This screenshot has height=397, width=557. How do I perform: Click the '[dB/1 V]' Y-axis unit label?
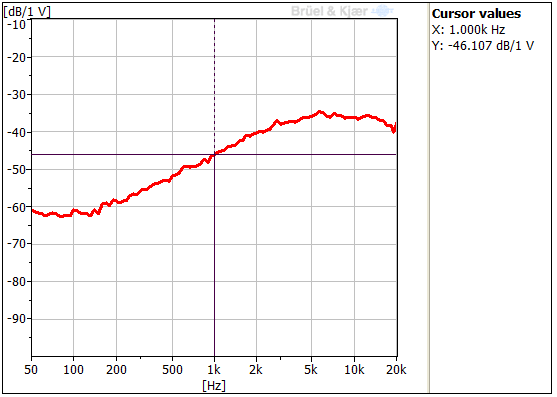(27, 12)
